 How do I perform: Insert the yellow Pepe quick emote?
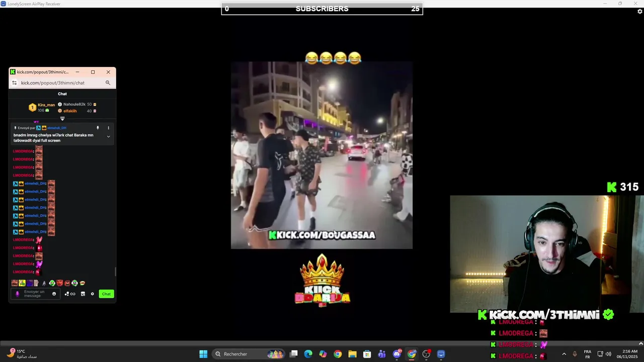tap(22, 283)
